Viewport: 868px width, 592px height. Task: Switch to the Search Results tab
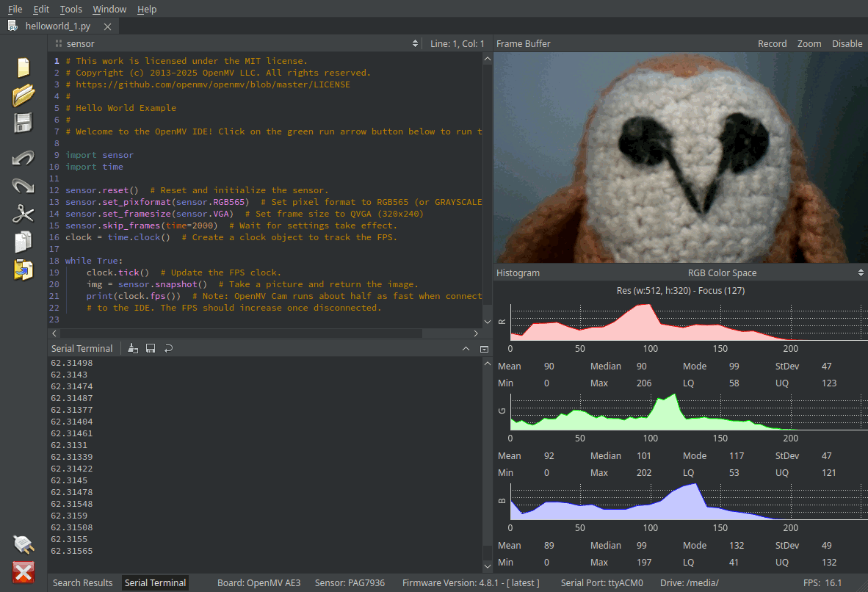(x=83, y=583)
